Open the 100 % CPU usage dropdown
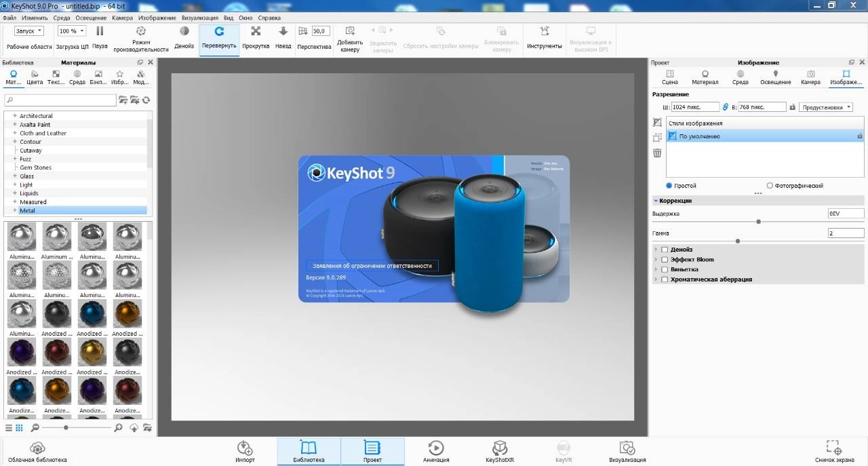868x466 pixels. (x=71, y=31)
